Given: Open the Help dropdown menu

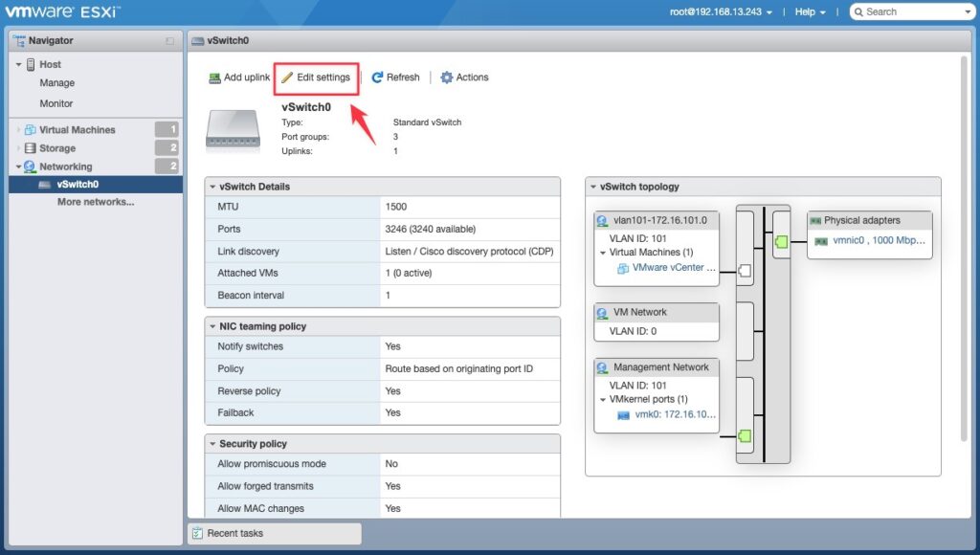Looking at the screenshot, I should click(x=810, y=11).
